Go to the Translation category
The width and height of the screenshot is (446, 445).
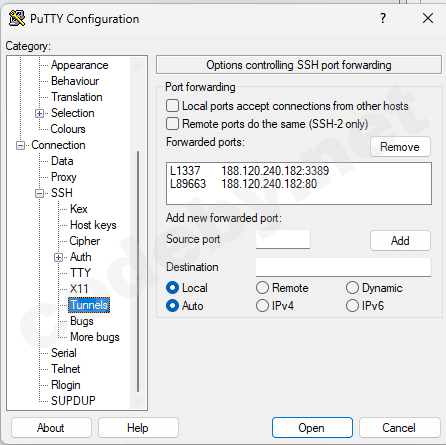coord(77,97)
